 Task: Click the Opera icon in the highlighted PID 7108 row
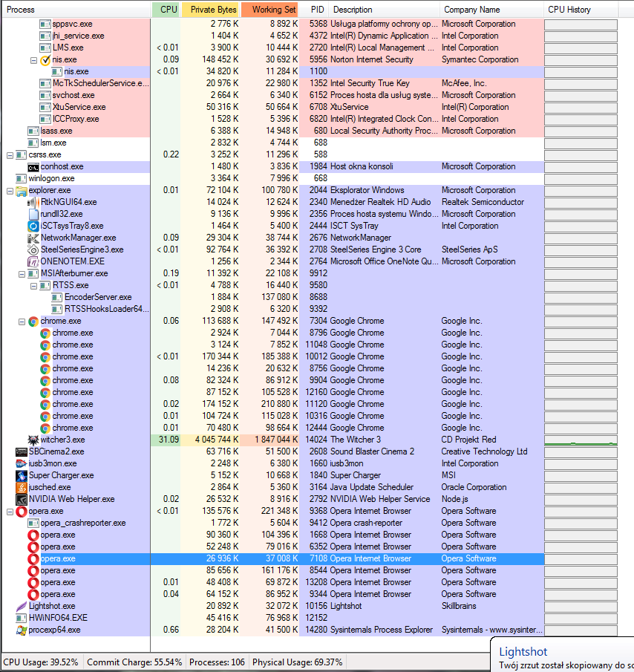[33, 559]
